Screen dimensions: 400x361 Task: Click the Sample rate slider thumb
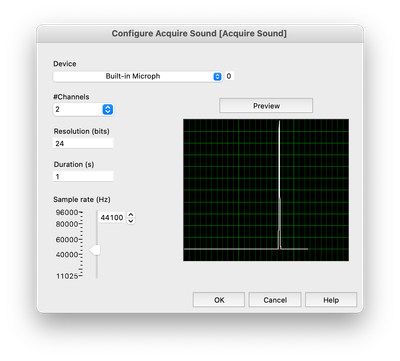tap(95, 250)
